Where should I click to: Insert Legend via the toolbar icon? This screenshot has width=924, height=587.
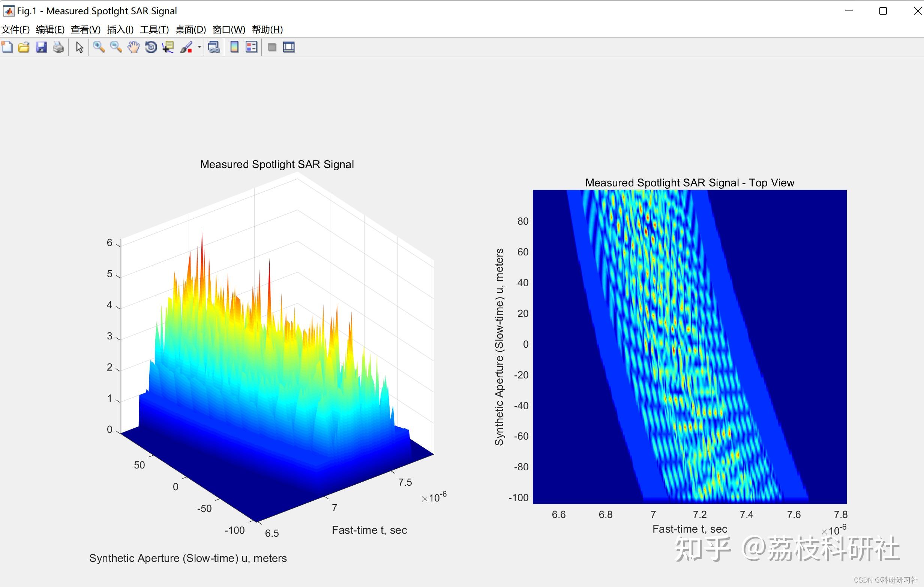pos(251,47)
